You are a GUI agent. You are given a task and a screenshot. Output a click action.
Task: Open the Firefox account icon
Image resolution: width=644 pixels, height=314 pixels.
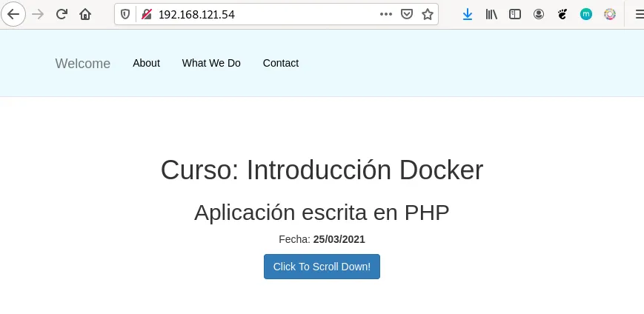tap(539, 14)
